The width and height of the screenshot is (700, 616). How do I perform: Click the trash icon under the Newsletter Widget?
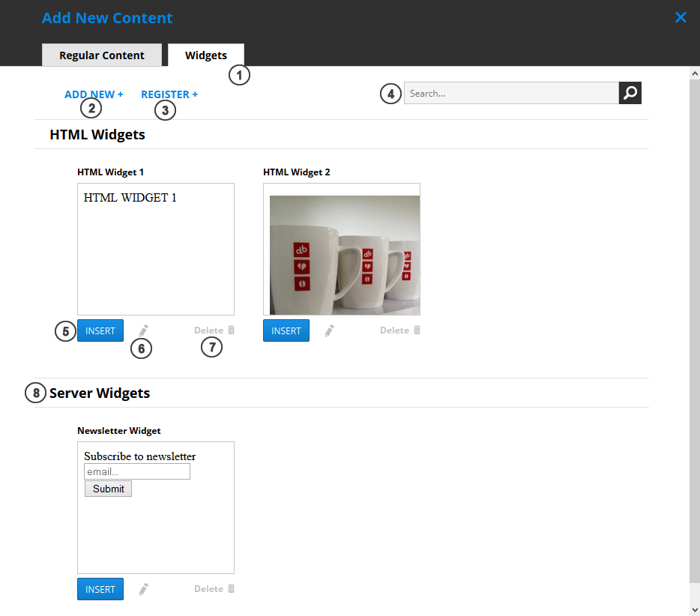point(230,588)
